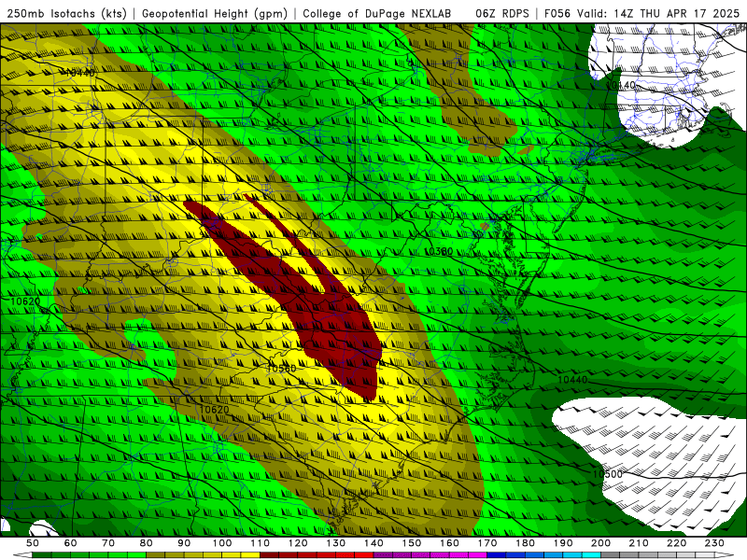
Task: Click the 170 label on the colorbar
Action: click(487, 543)
